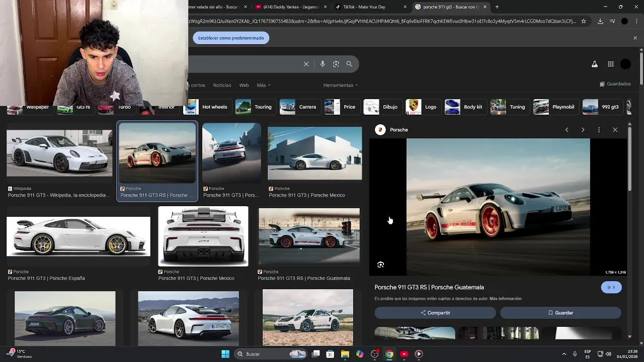
Task: Close the Daddy Yankee YouTube tab
Action: [x=325, y=7]
